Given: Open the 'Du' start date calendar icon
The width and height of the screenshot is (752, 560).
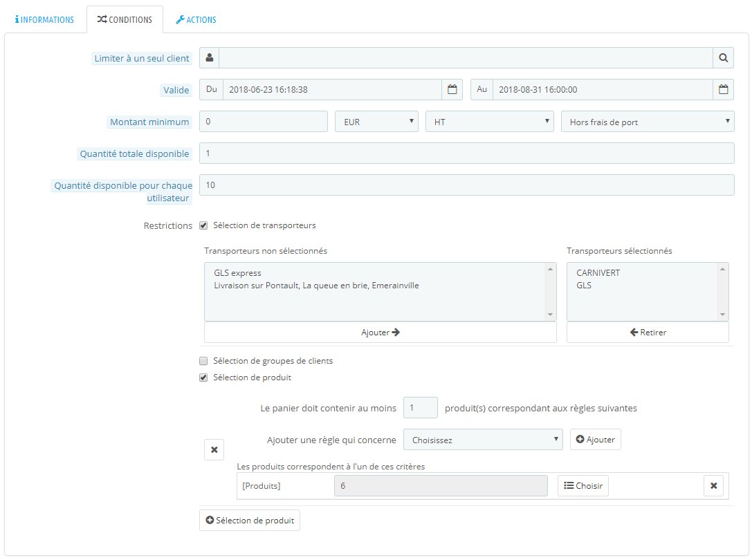Looking at the screenshot, I should tap(452, 90).
